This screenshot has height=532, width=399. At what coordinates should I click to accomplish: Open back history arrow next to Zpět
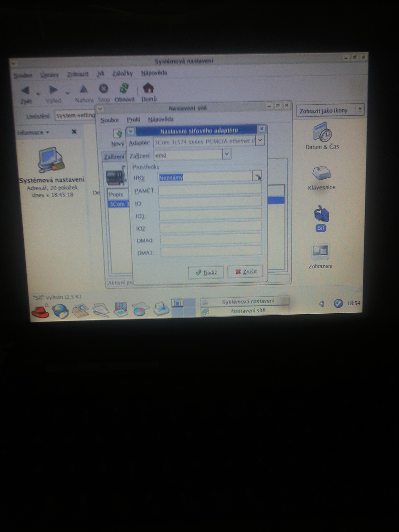click(x=38, y=94)
